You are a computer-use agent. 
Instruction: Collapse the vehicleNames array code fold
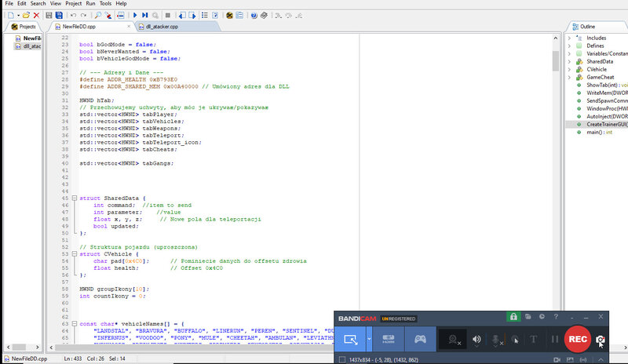(75, 323)
